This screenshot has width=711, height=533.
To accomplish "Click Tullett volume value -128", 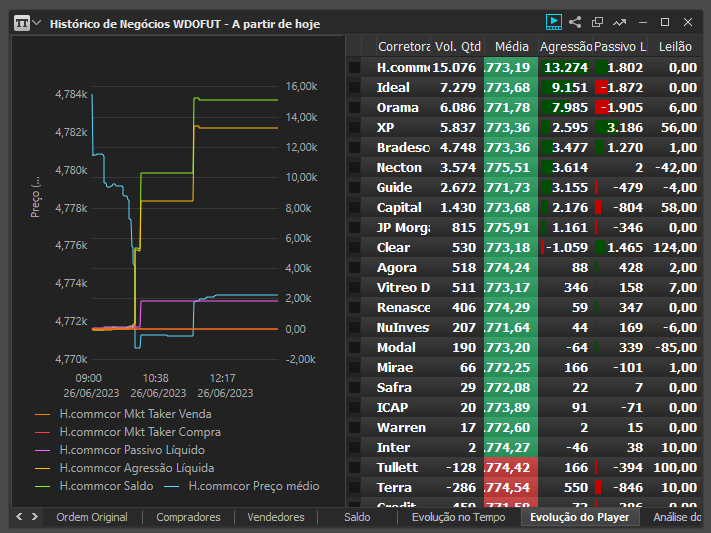I will pos(461,468).
